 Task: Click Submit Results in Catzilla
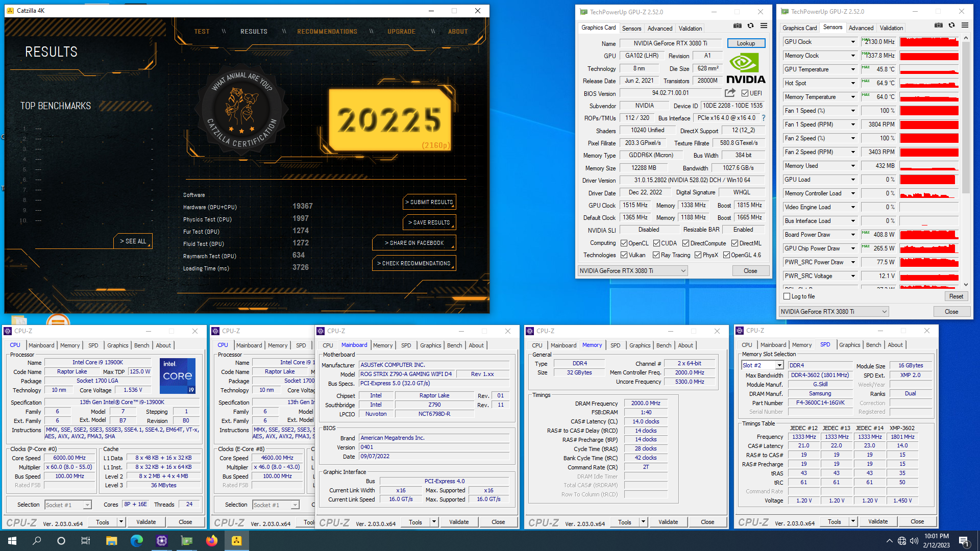coord(429,202)
